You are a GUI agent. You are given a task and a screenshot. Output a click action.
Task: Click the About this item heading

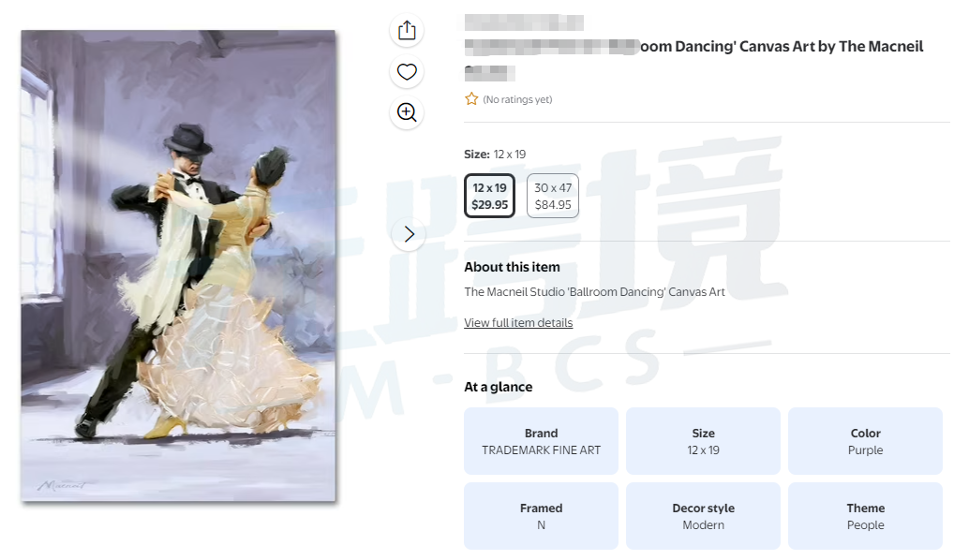pos(512,267)
